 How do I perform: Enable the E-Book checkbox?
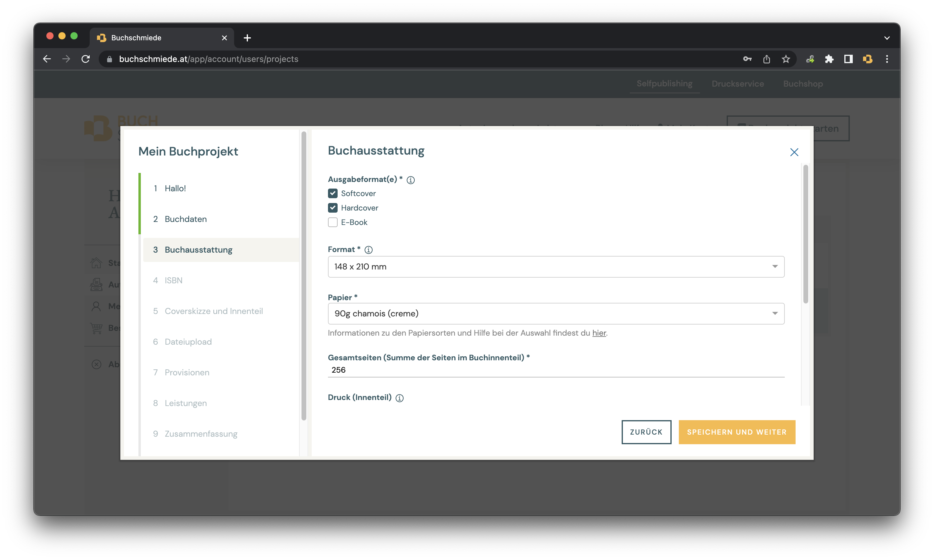click(332, 222)
